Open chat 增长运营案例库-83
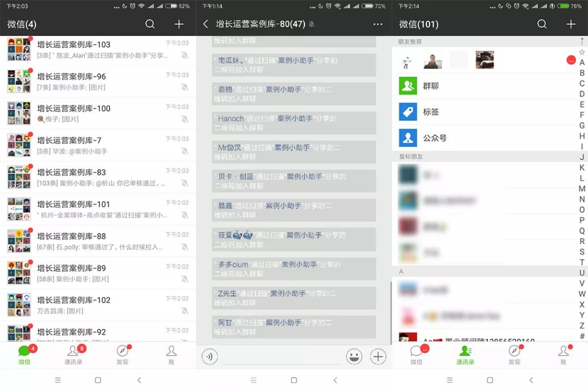 coord(98,177)
